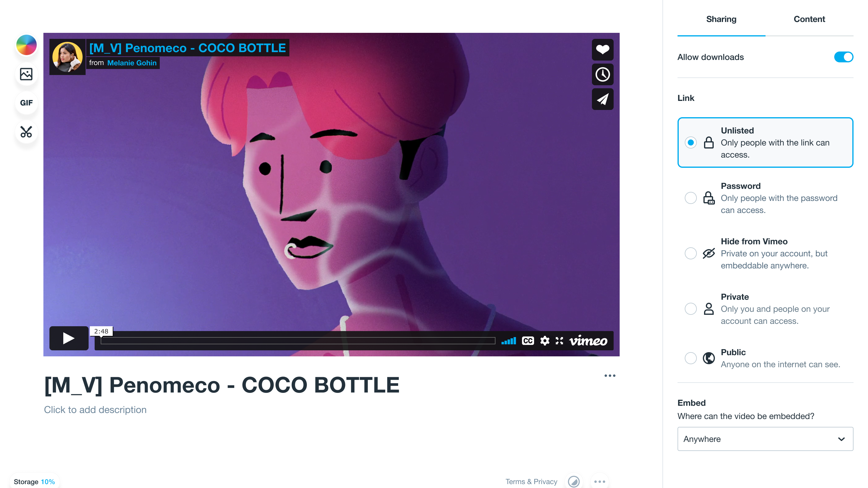This screenshot has width=868, height=488.
Task: Open the Terms & Privacy link
Action: point(531,482)
